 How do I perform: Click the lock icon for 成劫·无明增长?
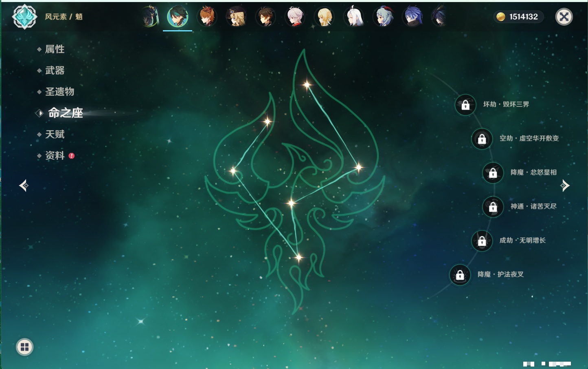click(x=482, y=241)
